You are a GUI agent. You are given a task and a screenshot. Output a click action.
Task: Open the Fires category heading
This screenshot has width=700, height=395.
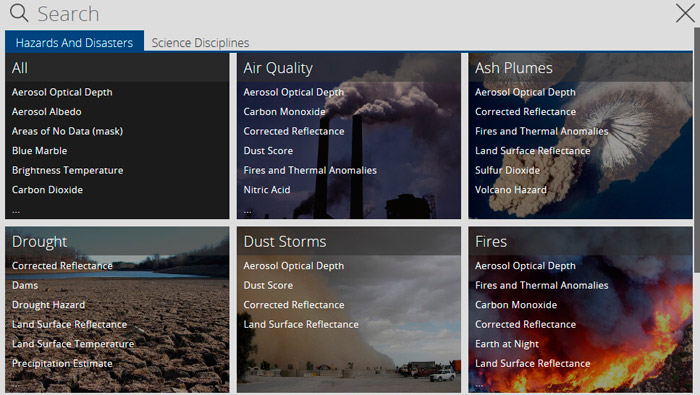point(491,241)
